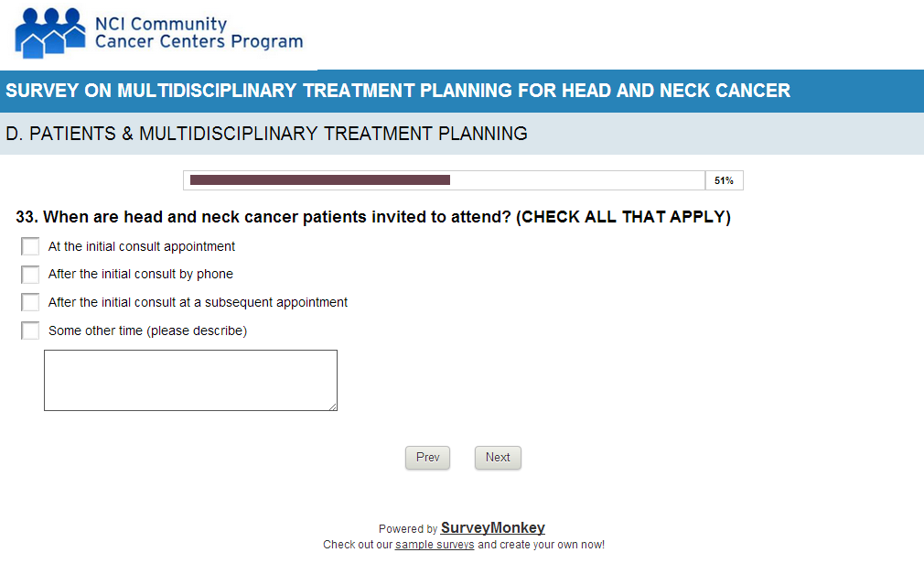The image size is (924, 585).
Task: Enable the 'at a subsequent appointment' checkbox
Action: [x=30, y=302]
